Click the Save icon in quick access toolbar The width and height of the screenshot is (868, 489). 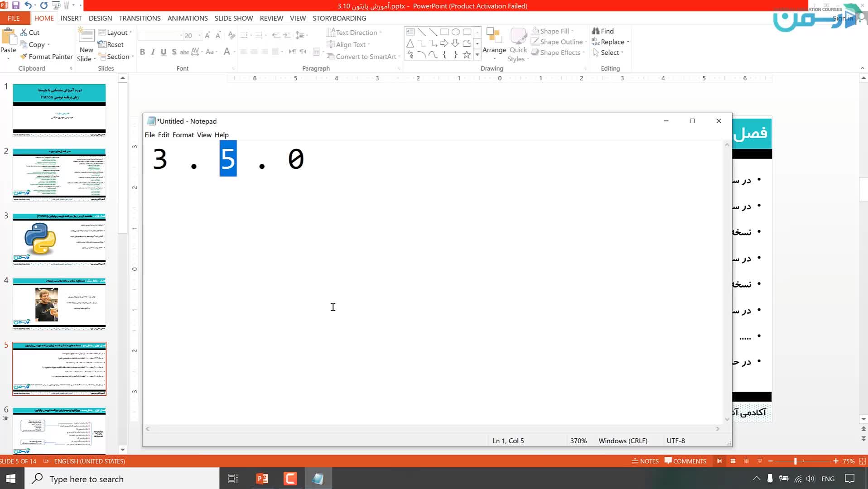click(16, 5)
